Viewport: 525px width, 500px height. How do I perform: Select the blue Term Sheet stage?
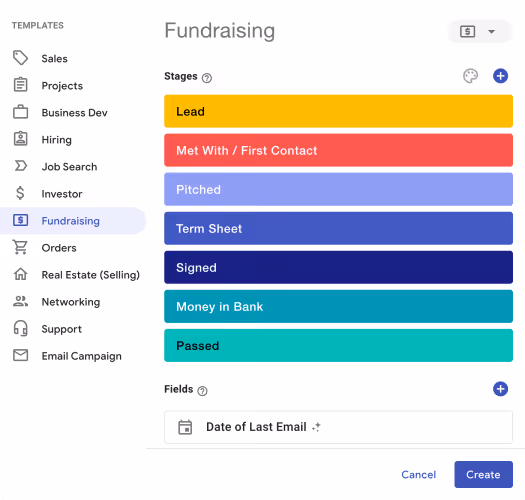(338, 228)
